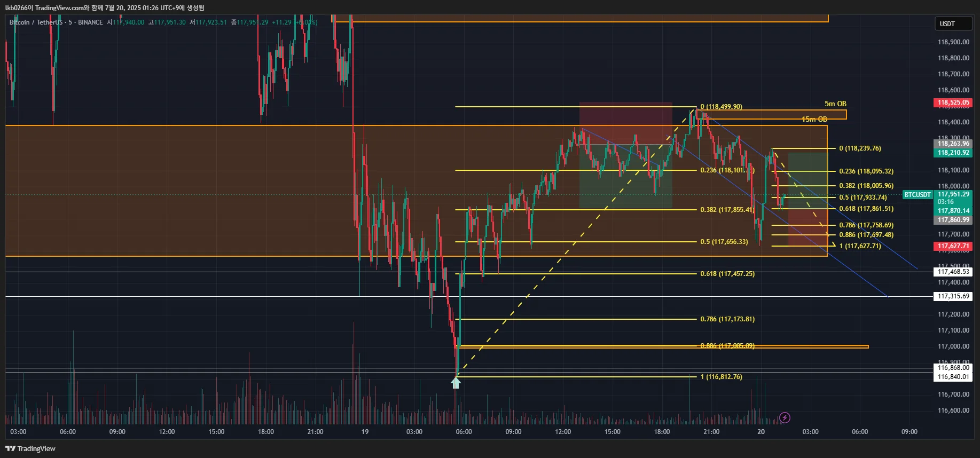Image resolution: width=980 pixels, height=458 pixels.
Task: Click the 118,000.00 price scale tick
Action: (x=953, y=186)
